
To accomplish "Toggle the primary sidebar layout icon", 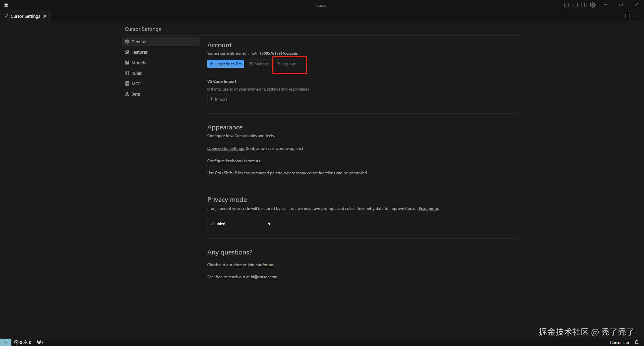I will coord(567,5).
